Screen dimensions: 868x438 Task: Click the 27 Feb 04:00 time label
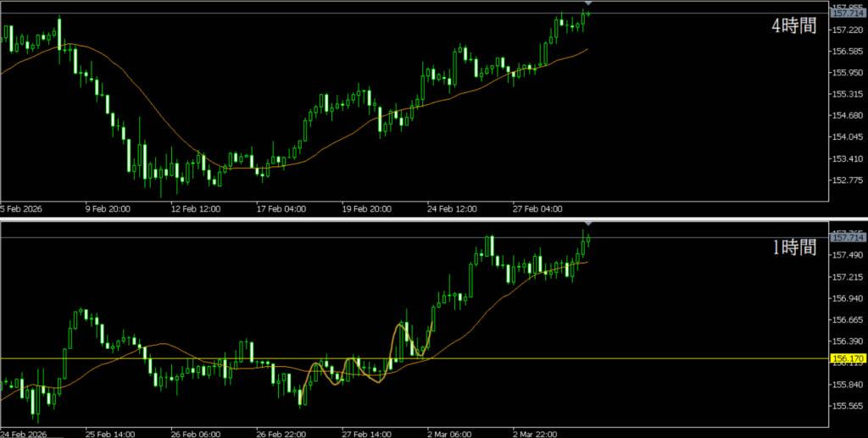coord(537,208)
